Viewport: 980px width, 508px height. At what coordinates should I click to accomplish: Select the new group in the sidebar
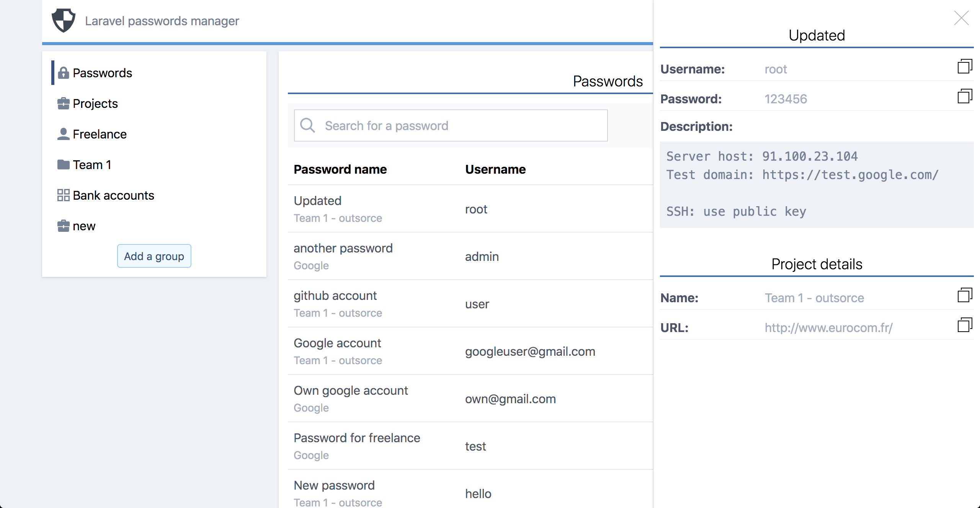[84, 226]
